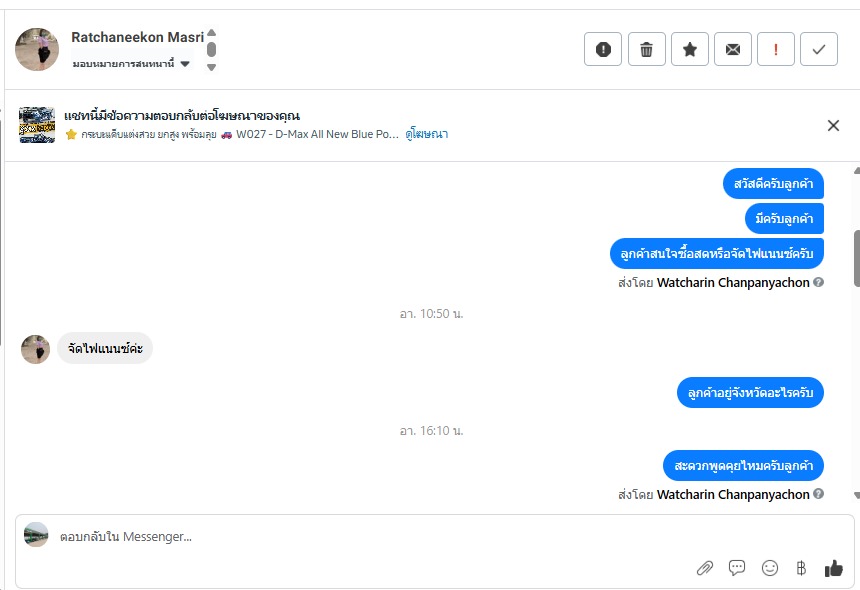The width and height of the screenshot is (860, 590).
Task: Send a thumbs-up like
Action: point(834,568)
